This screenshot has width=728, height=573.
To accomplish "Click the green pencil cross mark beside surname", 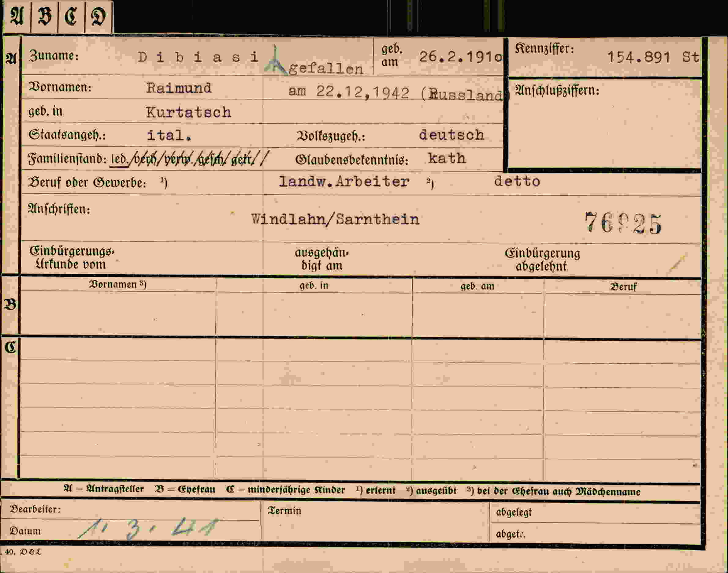I will point(276,60).
